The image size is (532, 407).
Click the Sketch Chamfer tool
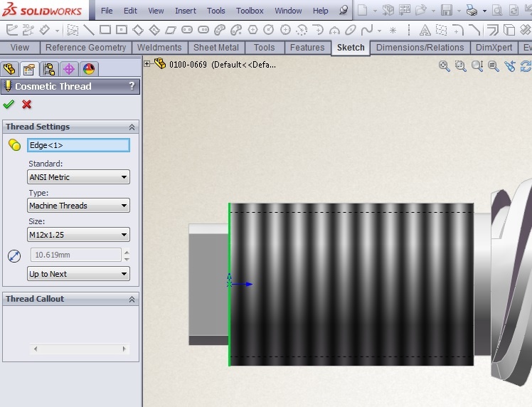click(474, 30)
